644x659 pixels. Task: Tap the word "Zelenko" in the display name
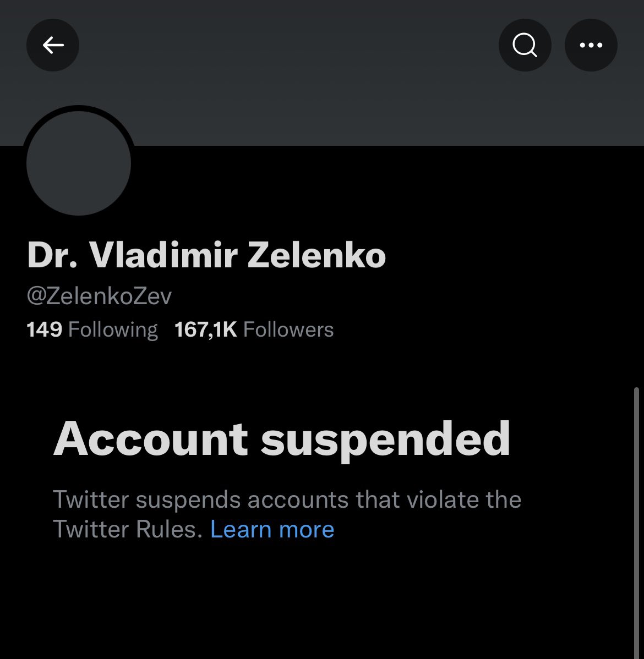(316, 256)
